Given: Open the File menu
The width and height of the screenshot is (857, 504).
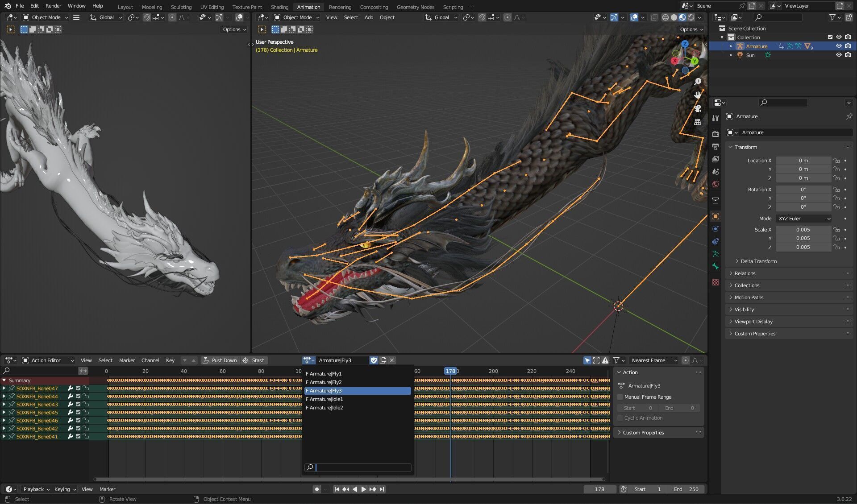Looking at the screenshot, I should pyautogui.click(x=20, y=6).
